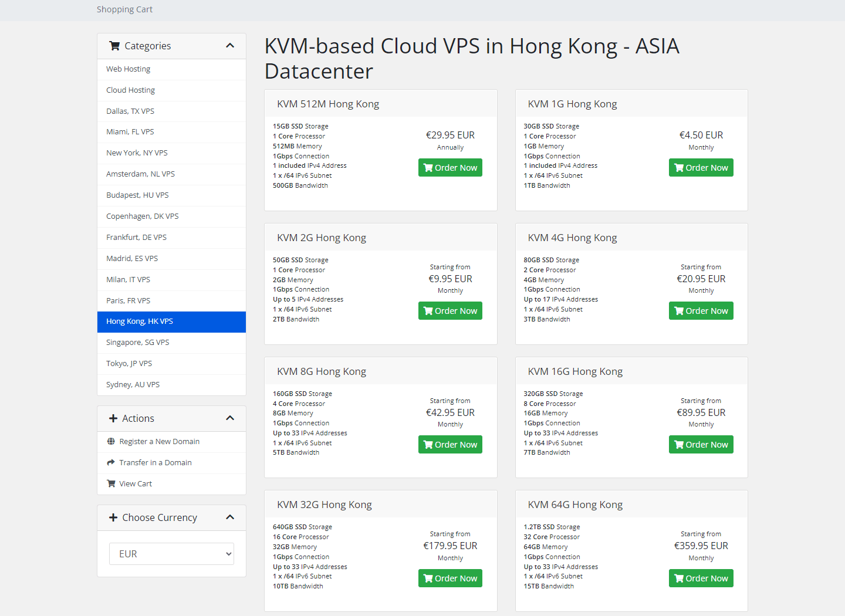The height and width of the screenshot is (616, 845).
Task: Open the EUR currency dropdown
Action: pyautogui.click(x=171, y=554)
